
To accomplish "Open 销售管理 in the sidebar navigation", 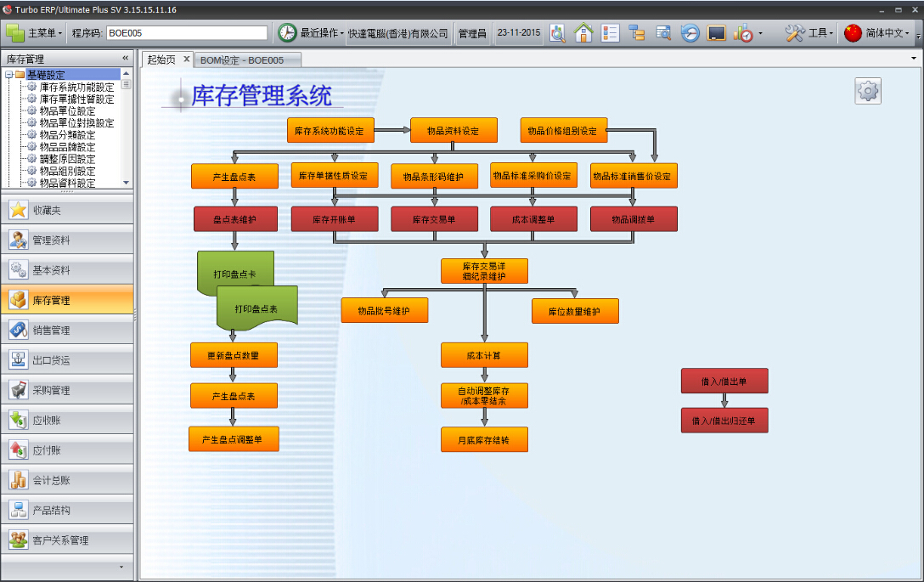I will (67, 331).
